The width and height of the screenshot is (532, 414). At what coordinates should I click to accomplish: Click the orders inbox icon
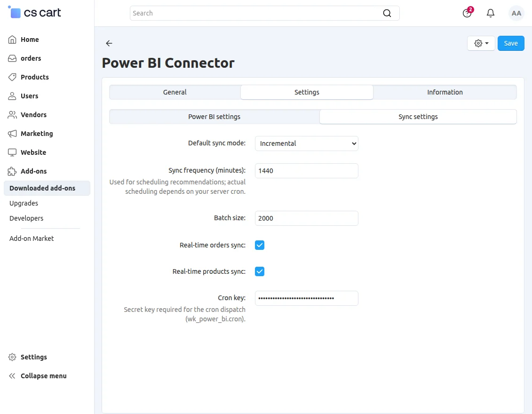12,58
